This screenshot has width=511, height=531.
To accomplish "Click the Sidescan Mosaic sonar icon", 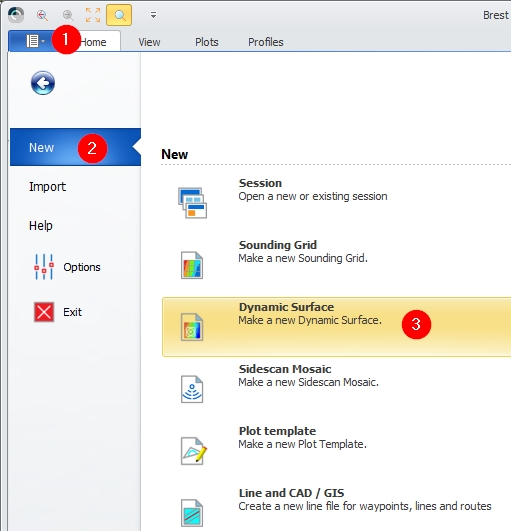I will [192, 389].
